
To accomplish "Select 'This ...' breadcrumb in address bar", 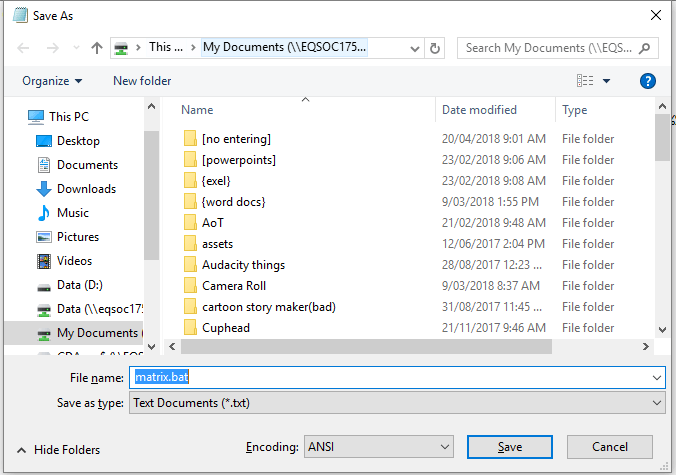I will 166,47.
